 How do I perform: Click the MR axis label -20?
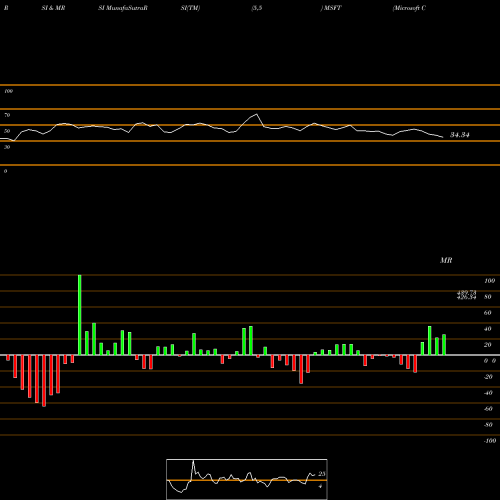(x=488, y=377)
